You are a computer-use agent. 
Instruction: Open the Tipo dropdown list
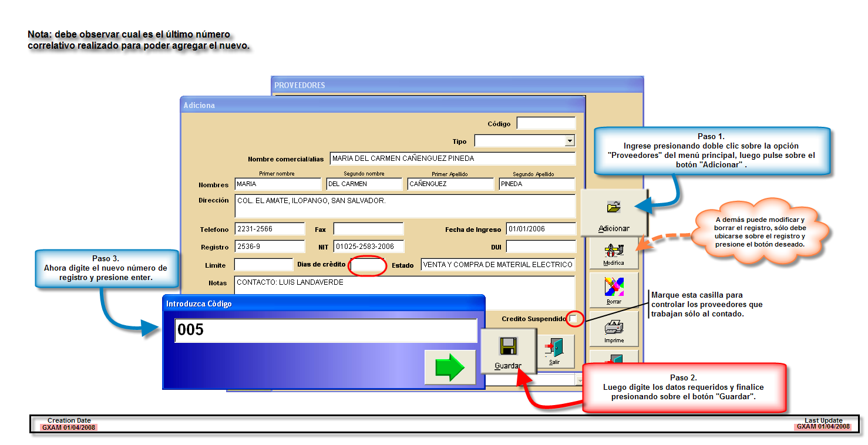click(569, 141)
